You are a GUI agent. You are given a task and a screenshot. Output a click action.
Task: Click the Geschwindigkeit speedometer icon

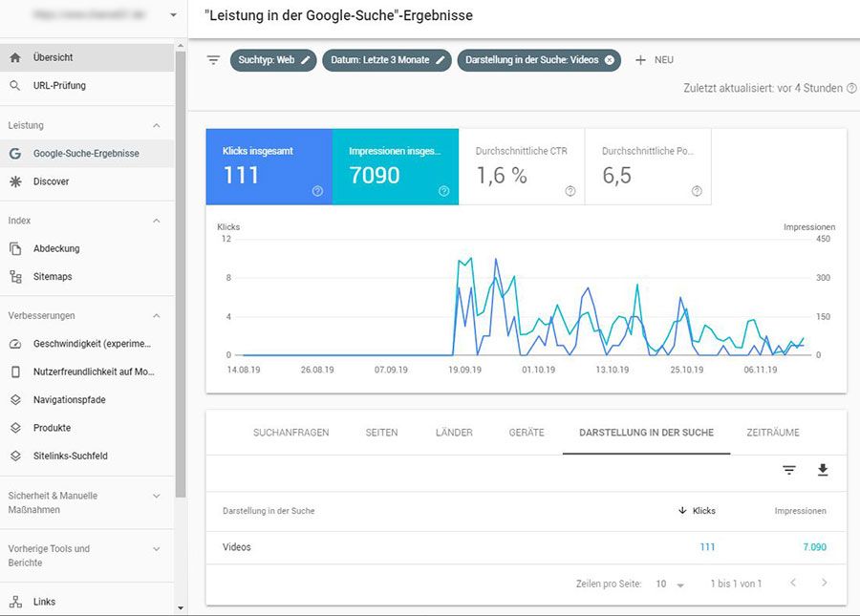[15, 344]
